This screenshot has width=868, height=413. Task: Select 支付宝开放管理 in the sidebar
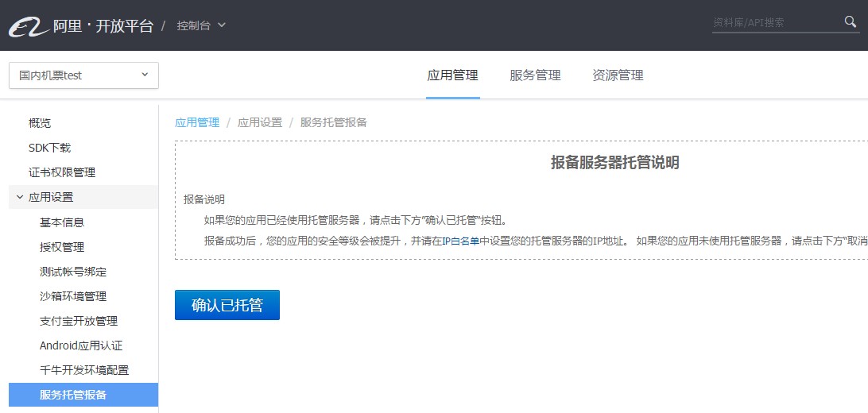pos(79,321)
